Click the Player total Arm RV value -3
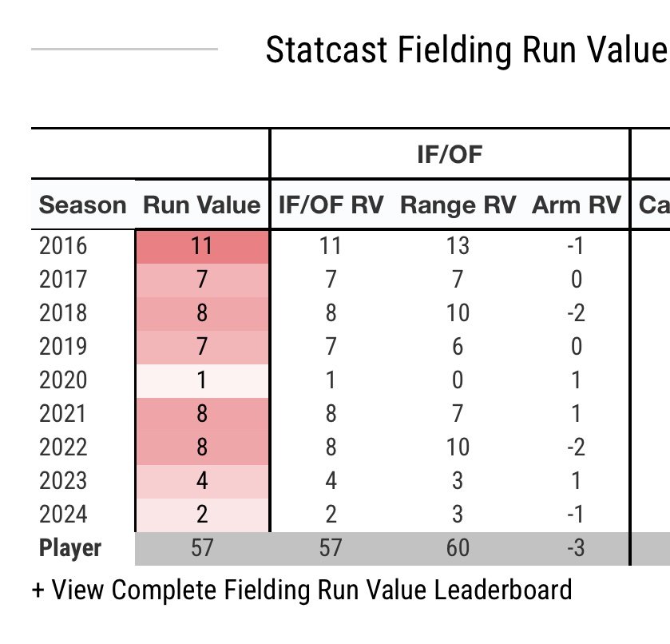The width and height of the screenshot is (670, 644). (576, 549)
